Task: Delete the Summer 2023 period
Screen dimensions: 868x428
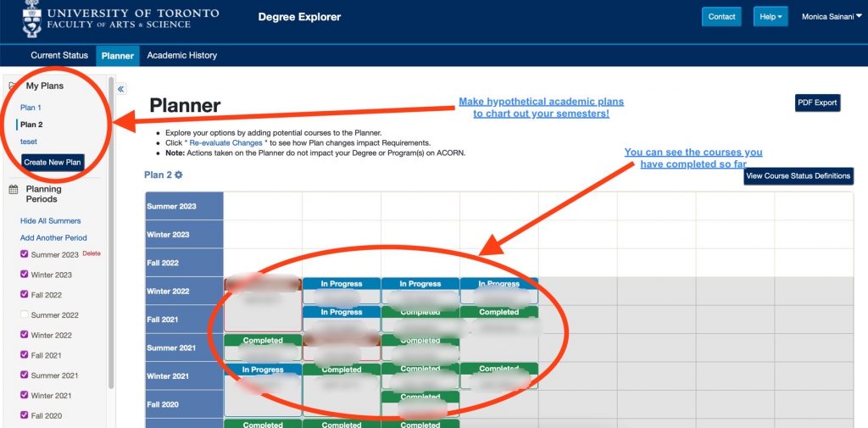Action: (92, 253)
